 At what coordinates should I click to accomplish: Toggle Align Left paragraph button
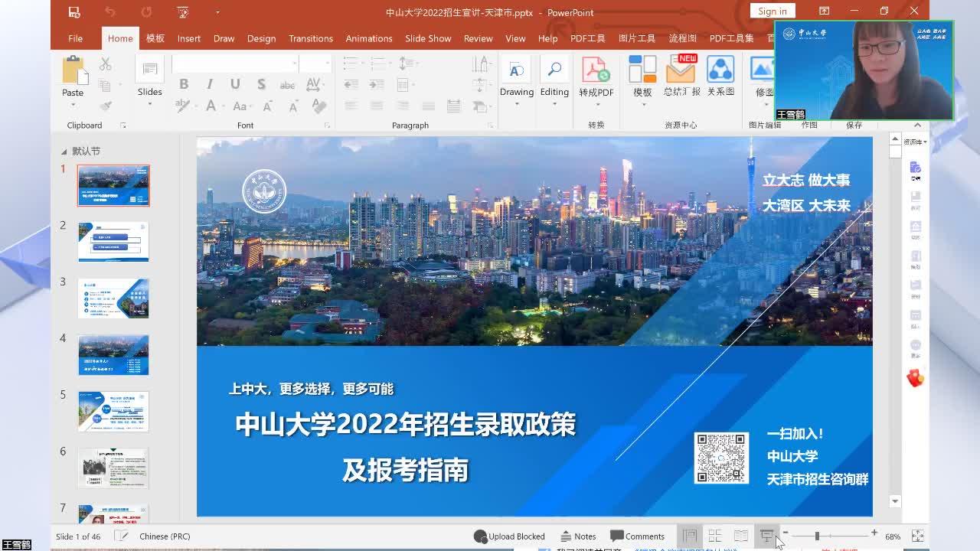[351, 106]
